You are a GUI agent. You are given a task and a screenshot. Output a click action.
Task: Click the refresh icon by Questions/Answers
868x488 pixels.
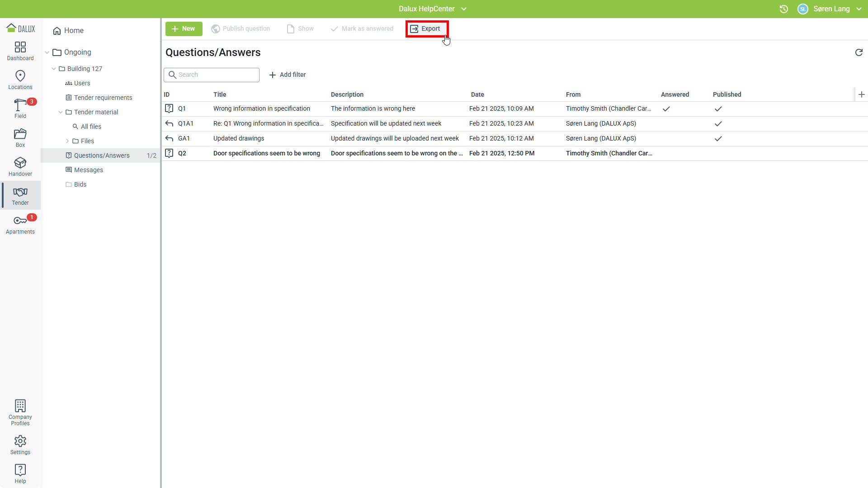point(859,52)
